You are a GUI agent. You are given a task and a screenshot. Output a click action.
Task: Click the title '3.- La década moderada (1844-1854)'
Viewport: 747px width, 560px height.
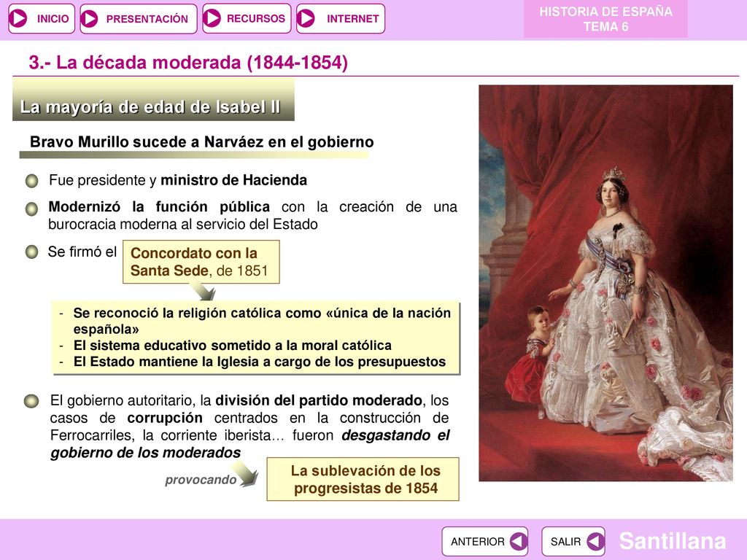(188, 63)
